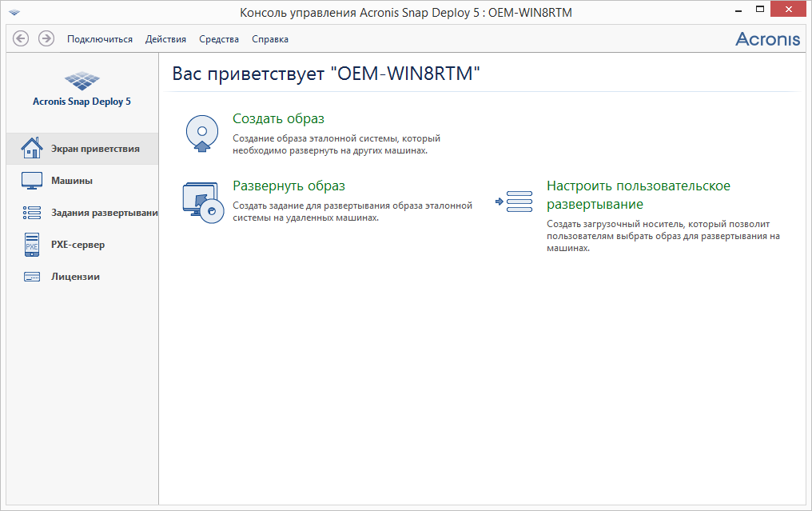The width and height of the screenshot is (812, 511).
Task: Click the Back navigation arrow
Action: [x=21, y=38]
